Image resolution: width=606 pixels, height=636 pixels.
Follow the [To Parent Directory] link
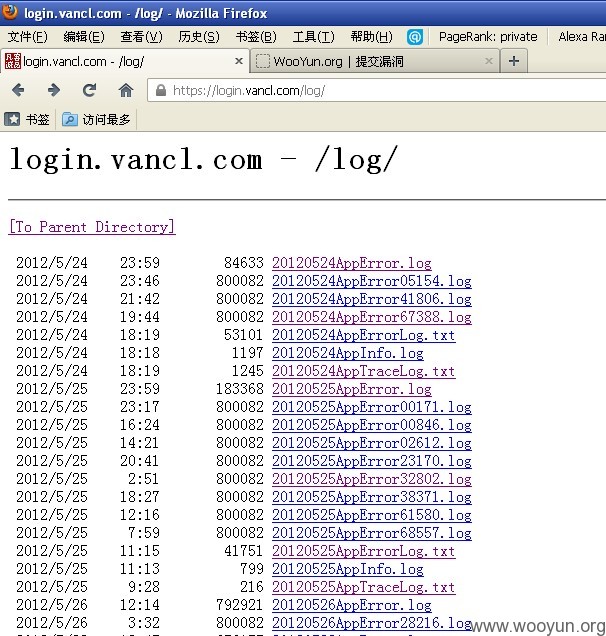(x=92, y=227)
